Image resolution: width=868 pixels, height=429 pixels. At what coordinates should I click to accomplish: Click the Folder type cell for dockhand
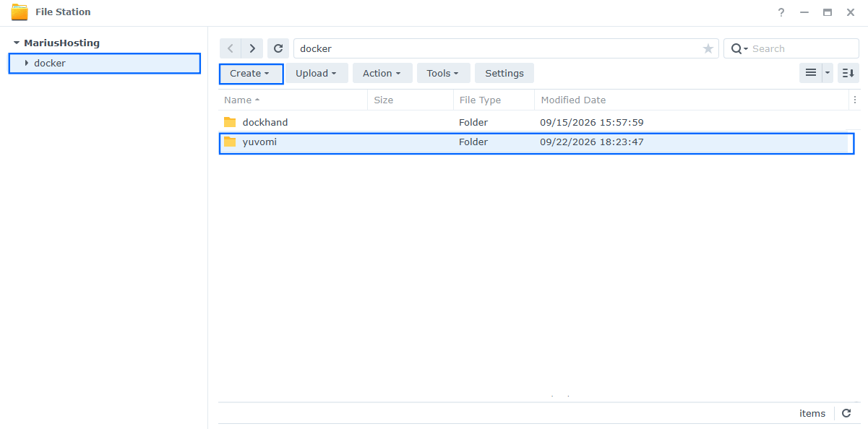[473, 122]
